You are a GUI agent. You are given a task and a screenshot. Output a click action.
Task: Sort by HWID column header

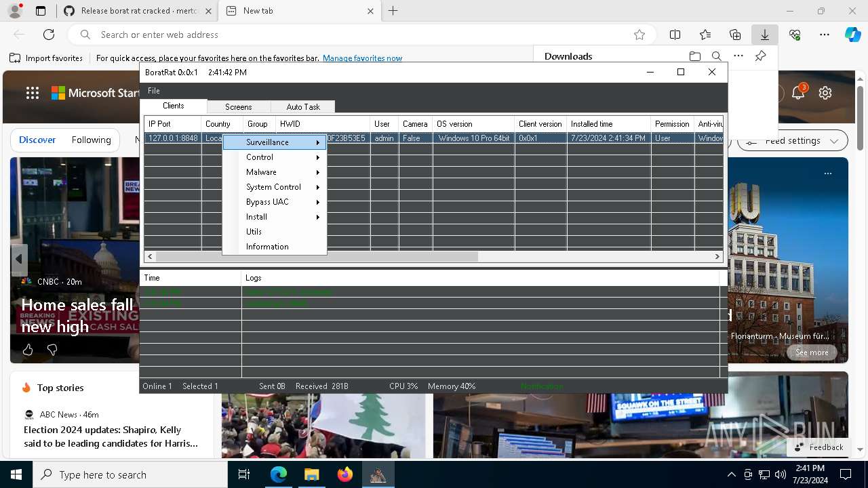point(323,124)
